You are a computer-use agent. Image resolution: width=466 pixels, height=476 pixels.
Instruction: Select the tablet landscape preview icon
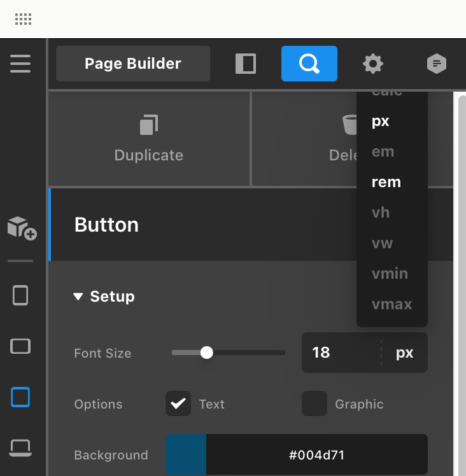pos(20,346)
